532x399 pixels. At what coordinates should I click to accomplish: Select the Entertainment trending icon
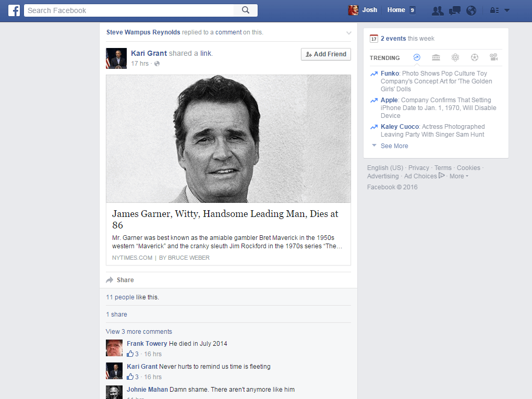click(x=493, y=57)
